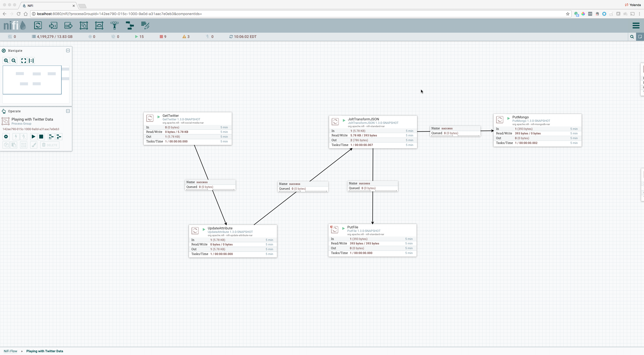
Task: Click the NiFi configuration settings gear icon
Action: coord(6,136)
